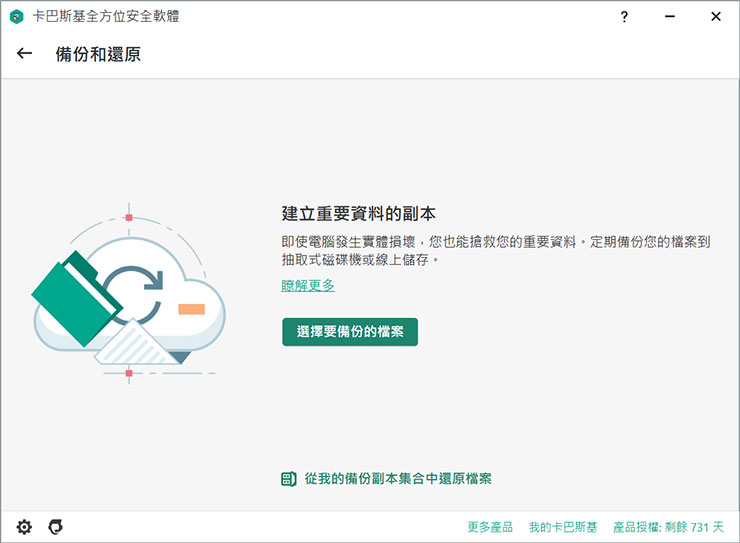
Task: Click the Kaspersky logo in the title bar
Action: [x=17, y=17]
